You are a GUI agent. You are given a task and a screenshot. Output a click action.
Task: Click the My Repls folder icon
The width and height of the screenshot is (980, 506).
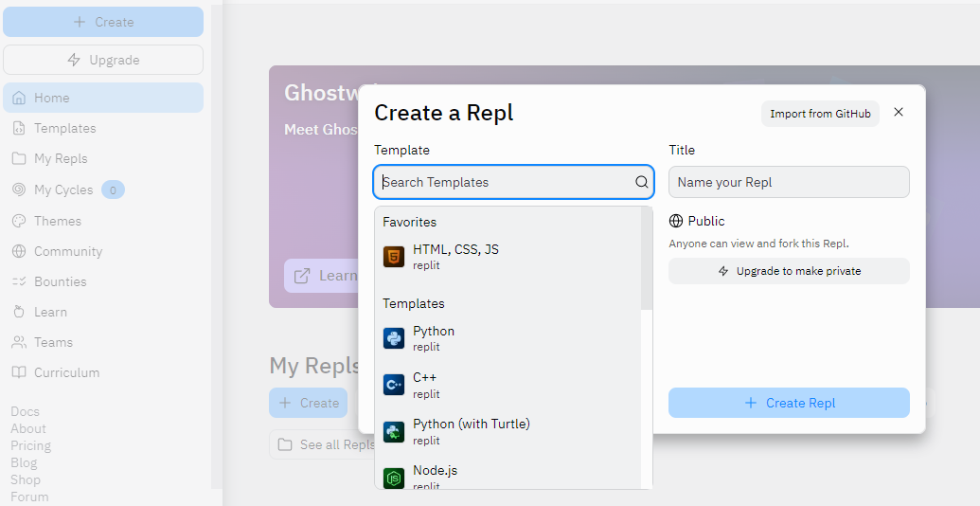click(x=19, y=158)
